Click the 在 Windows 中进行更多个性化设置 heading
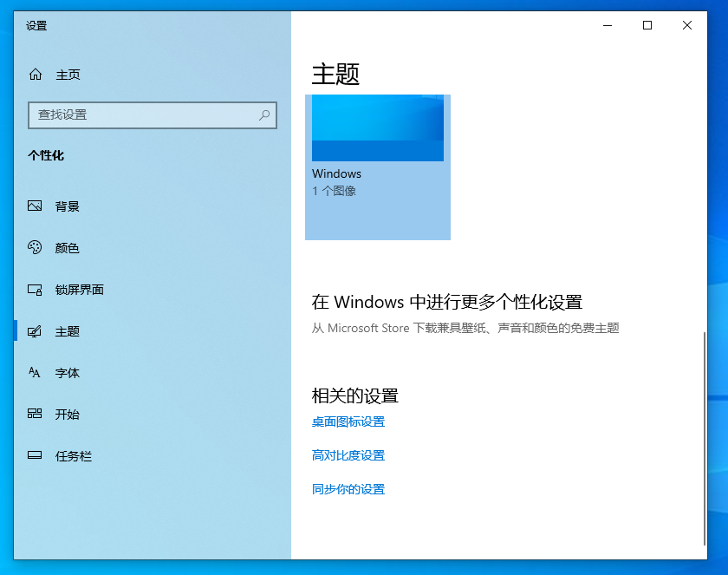 [446, 302]
